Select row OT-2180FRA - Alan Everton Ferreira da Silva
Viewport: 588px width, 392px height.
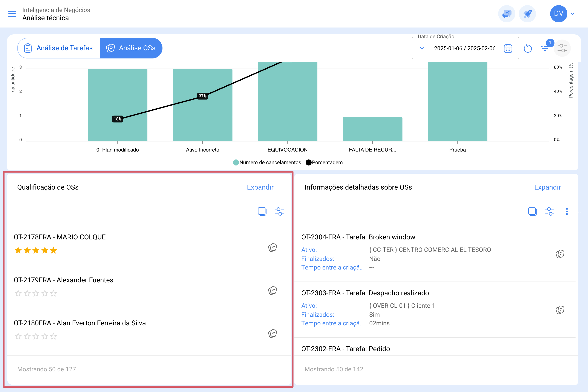pos(147,334)
